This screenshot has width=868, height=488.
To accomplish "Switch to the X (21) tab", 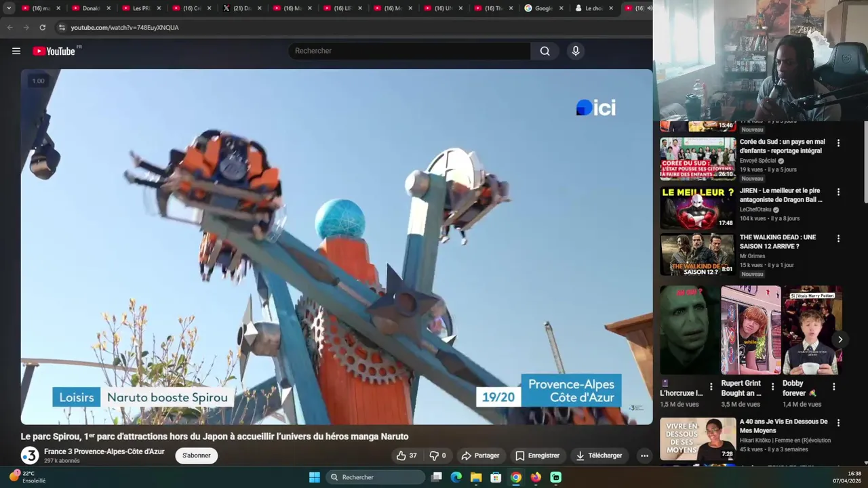I will (x=242, y=8).
